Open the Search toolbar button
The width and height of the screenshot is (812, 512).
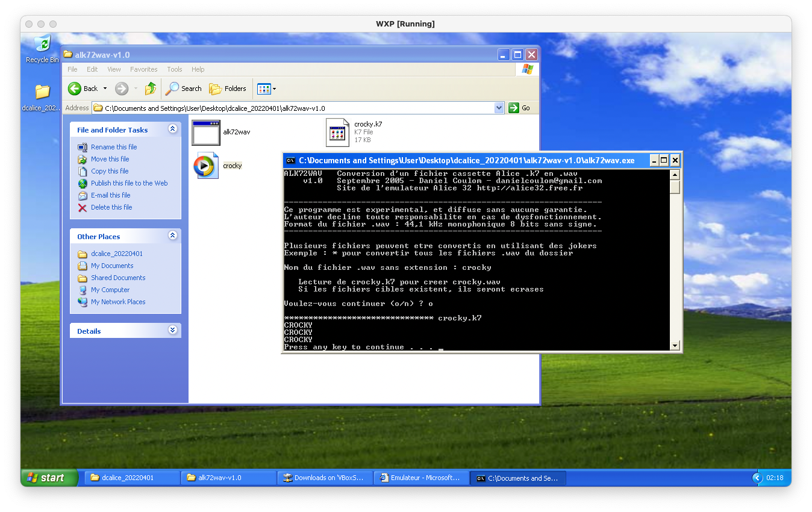(x=184, y=89)
